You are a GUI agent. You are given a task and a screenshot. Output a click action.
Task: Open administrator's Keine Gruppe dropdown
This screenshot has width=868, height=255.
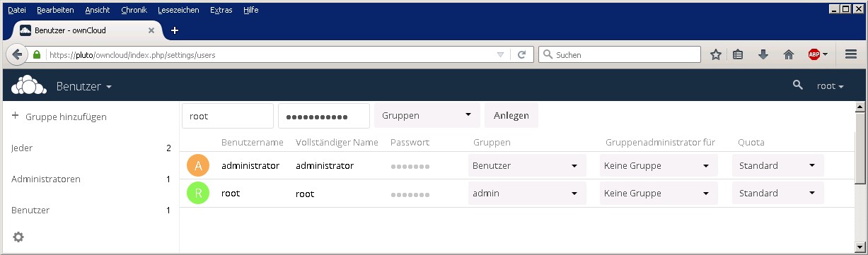pos(659,166)
